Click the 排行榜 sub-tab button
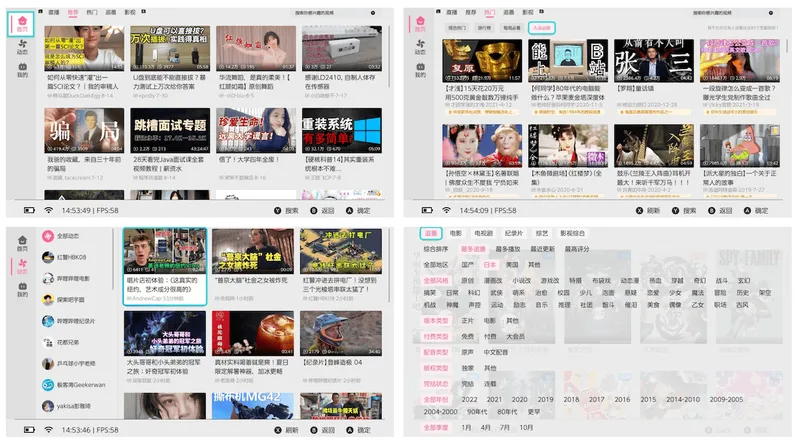The width and height of the screenshot is (800, 446). pos(484,28)
